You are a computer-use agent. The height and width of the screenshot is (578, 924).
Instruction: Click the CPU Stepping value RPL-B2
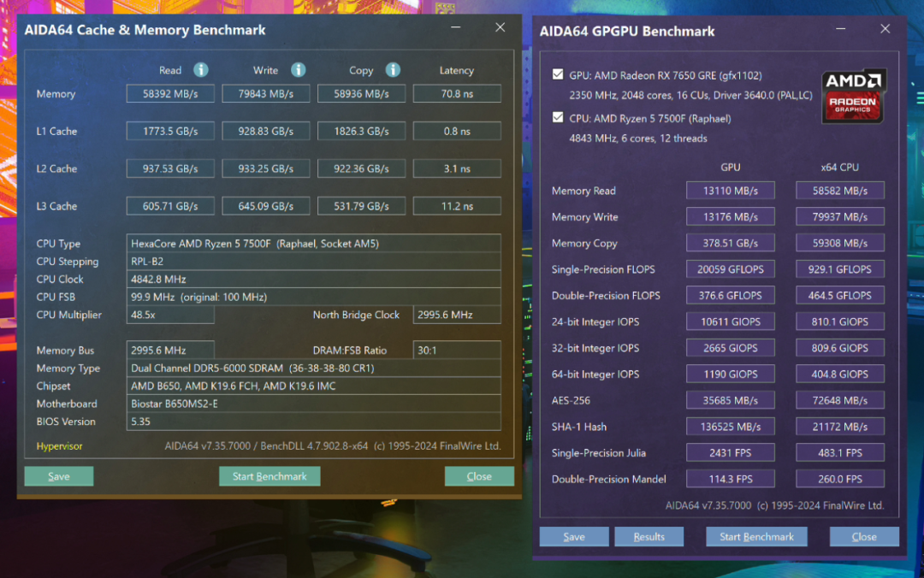point(313,261)
